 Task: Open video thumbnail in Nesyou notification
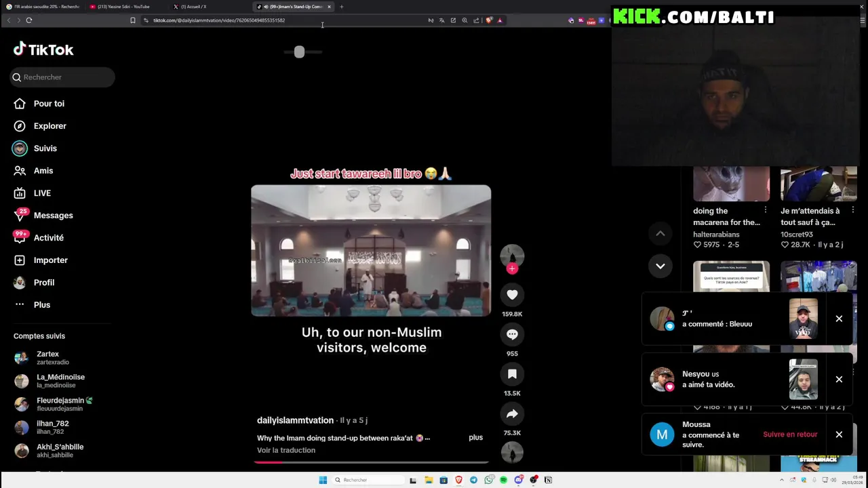point(803,380)
